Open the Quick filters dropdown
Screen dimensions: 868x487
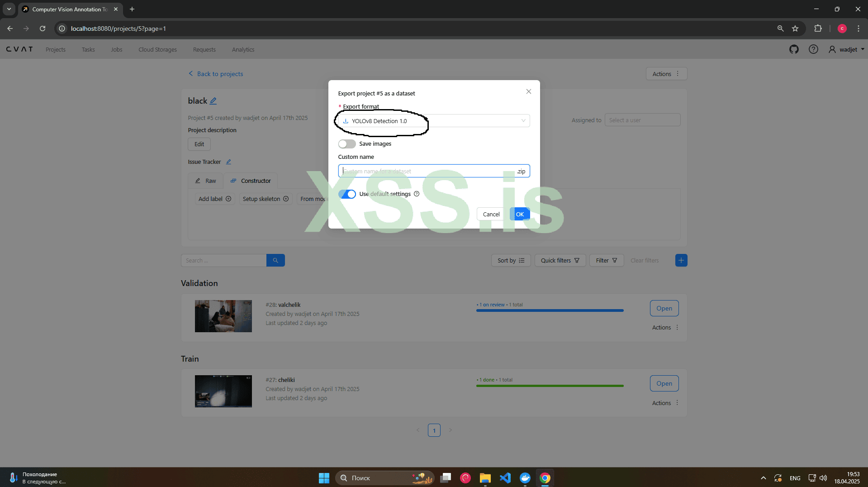click(x=560, y=260)
